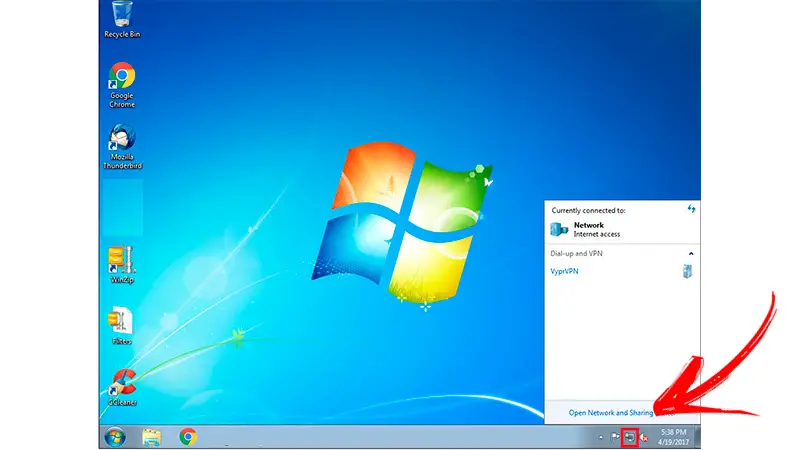The width and height of the screenshot is (800, 450).
Task: Open File Explorer from the taskbar
Action: (x=152, y=437)
